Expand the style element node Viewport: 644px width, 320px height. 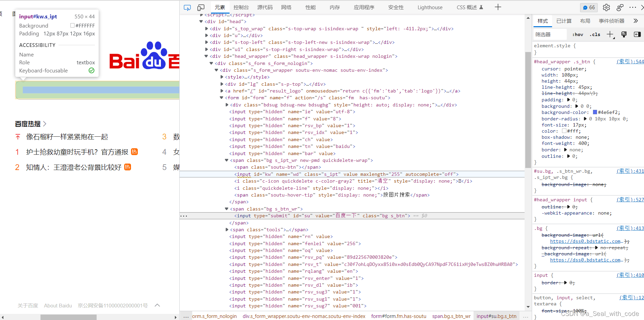(222, 77)
